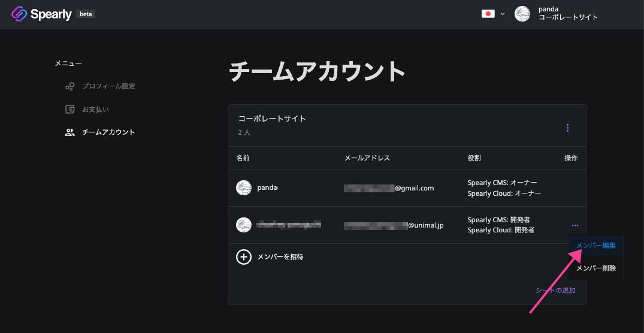Click the plus circle invite icon
644x333 pixels.
pyautogui.click(x=244, y=257)
